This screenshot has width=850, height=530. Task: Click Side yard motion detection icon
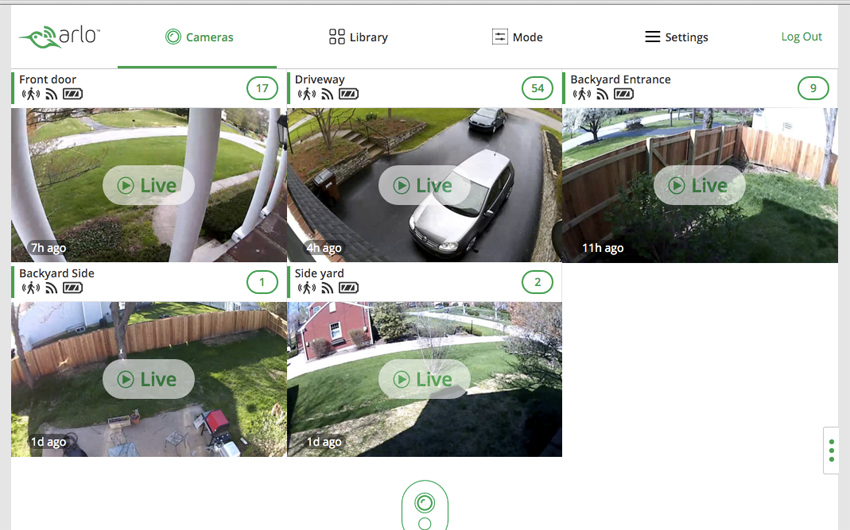[307, 288]
